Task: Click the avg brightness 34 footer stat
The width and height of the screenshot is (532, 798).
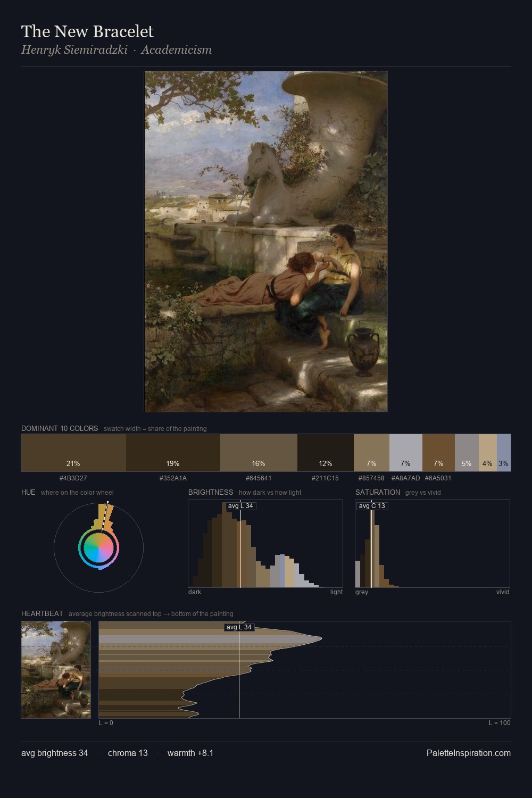Action: point(55,753)
